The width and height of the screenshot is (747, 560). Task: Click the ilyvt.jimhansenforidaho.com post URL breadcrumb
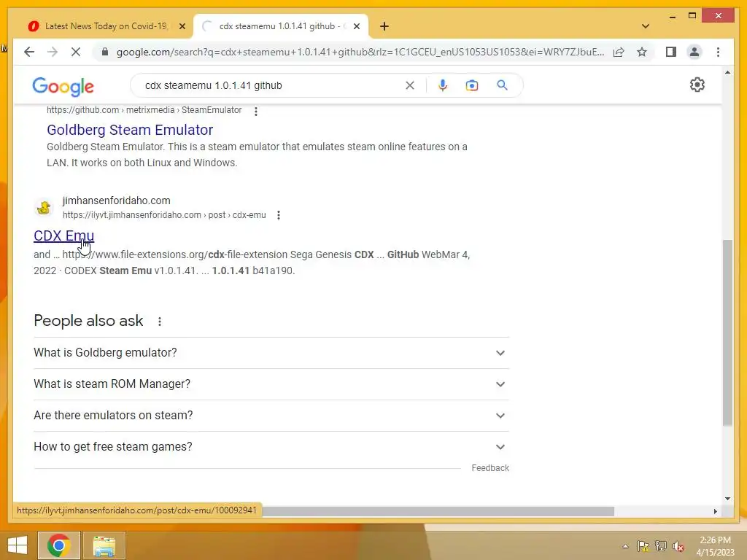point(164,215)
